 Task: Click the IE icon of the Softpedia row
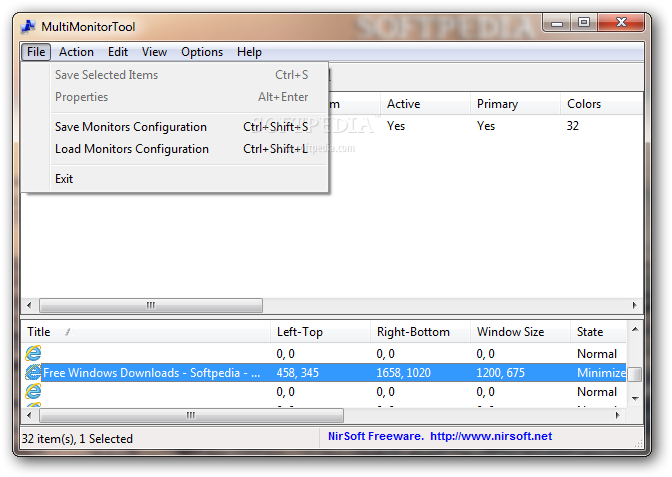(x=33, y=372)
